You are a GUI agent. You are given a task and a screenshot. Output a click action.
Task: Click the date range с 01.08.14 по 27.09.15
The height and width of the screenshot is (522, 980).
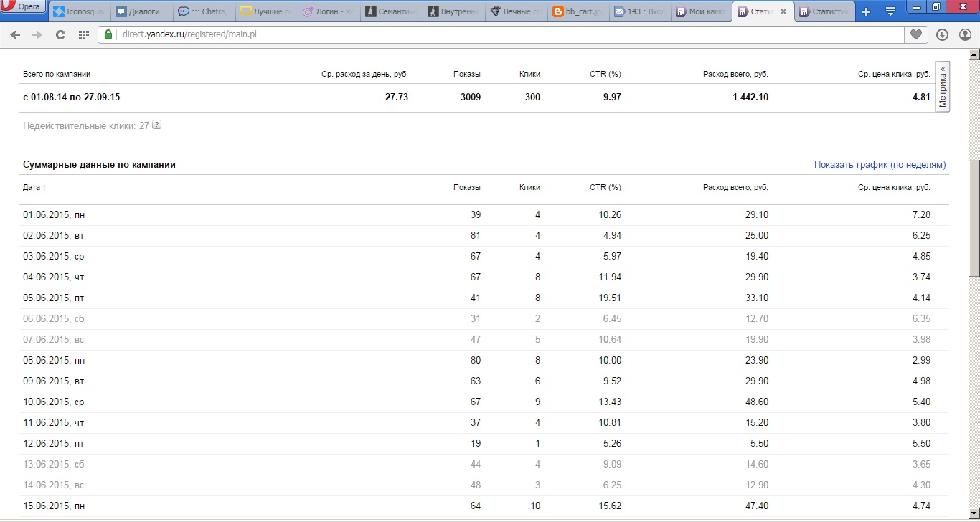click(x=72, y=98)
